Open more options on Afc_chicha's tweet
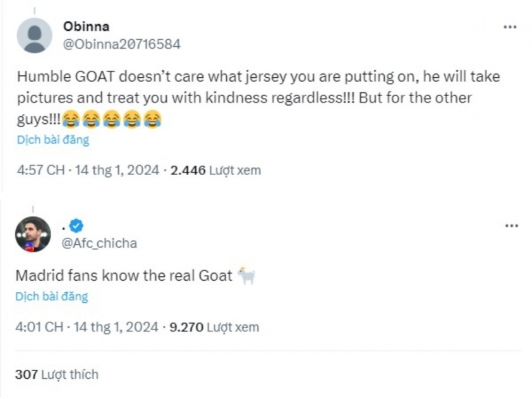This screenshot has width=532, height=399. (x=511, y=226)
